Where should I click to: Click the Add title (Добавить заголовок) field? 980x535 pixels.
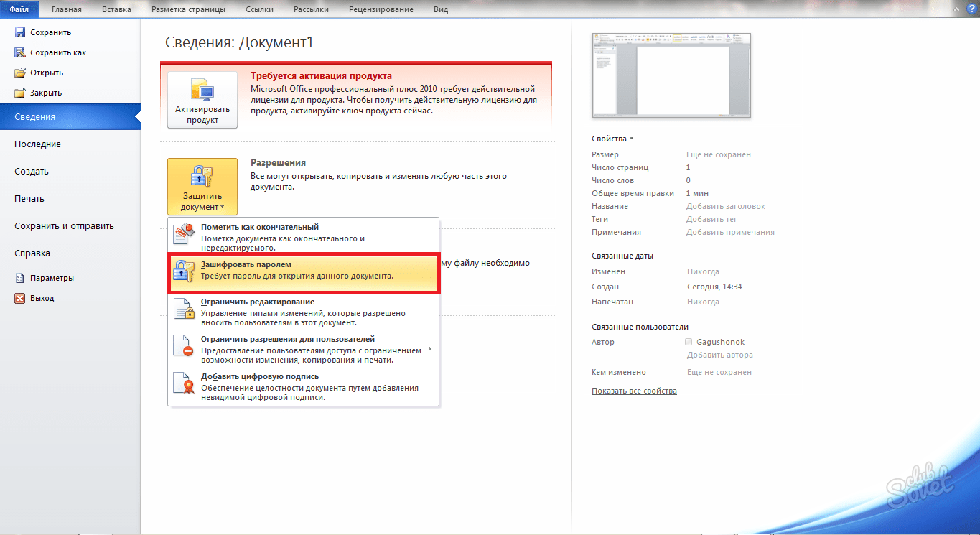725,206
